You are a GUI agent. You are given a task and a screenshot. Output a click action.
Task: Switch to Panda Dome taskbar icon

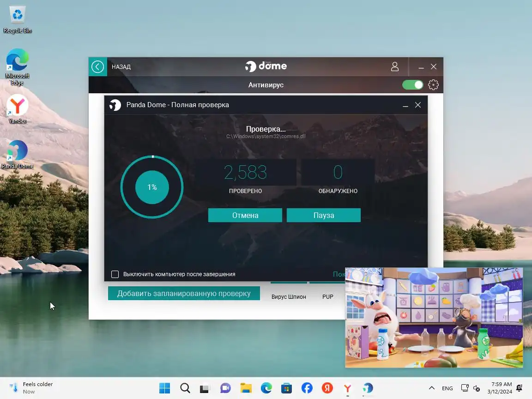pos(368,388)
